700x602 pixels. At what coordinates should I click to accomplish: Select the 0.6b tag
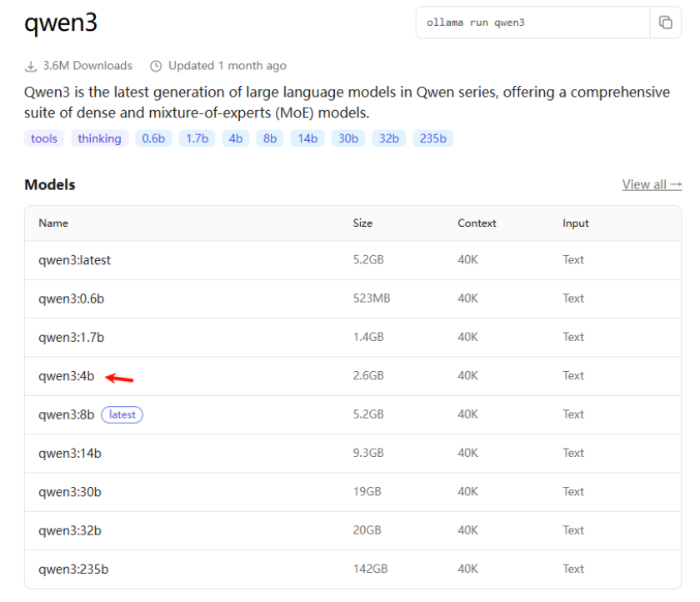[x=153, y=138]
